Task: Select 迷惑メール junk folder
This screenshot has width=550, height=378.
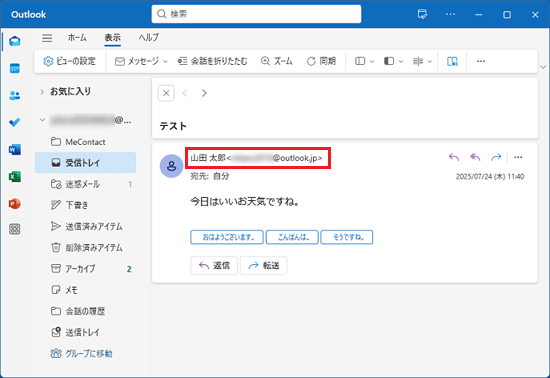Action: [85, 184]
